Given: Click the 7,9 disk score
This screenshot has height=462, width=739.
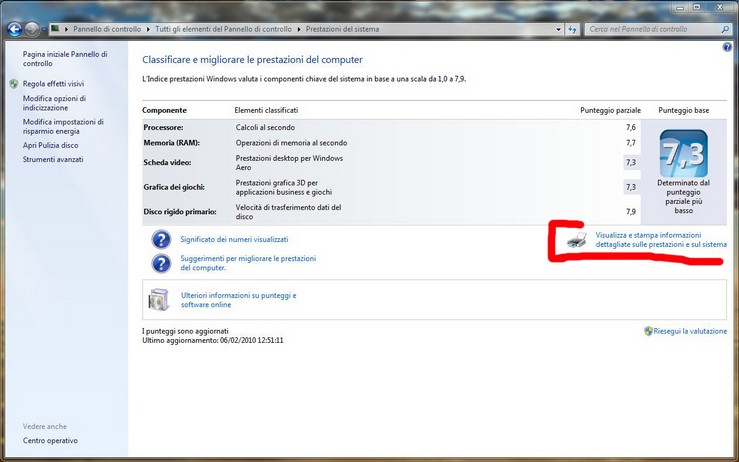Looking at the screenshot, I should [x=631, y=212].
